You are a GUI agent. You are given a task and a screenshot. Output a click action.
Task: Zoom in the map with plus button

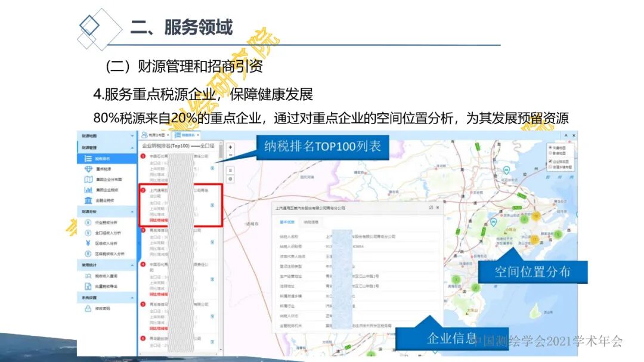[230, 147]
